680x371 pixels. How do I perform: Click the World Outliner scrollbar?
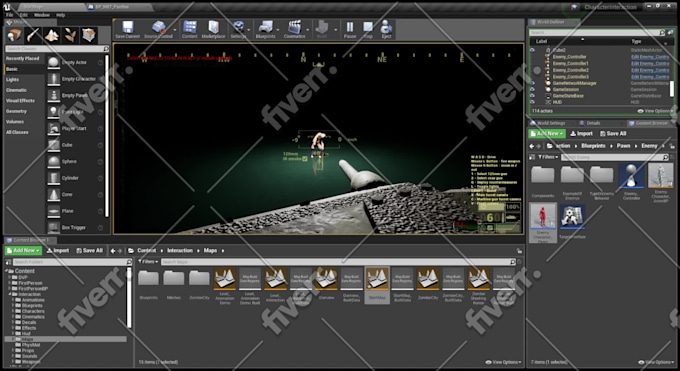672,89
